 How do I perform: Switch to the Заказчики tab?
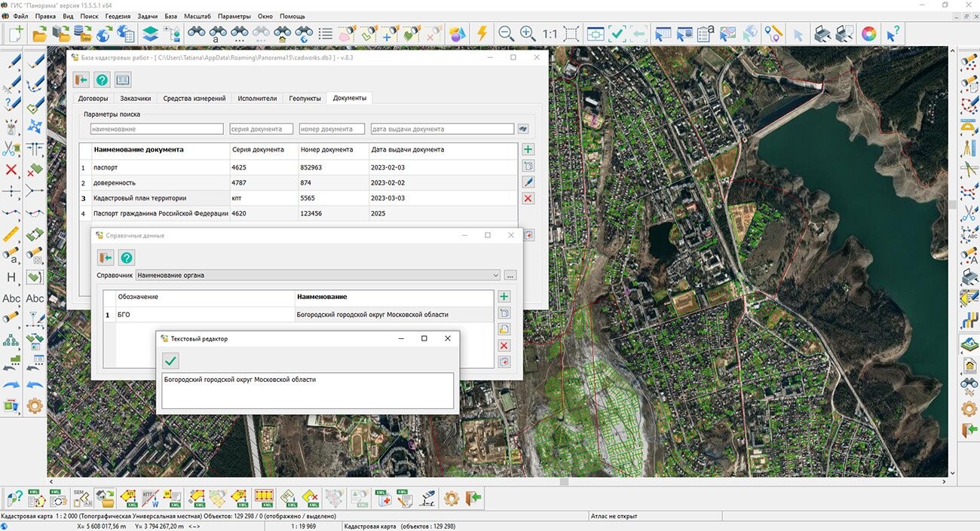click(x=136, y=99)
